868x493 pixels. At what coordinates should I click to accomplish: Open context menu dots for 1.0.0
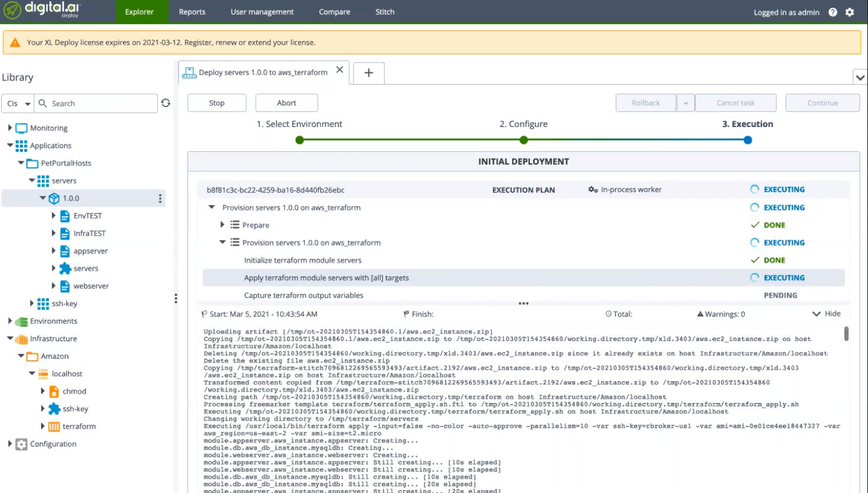pyautogui.click(x=160, y=199)
